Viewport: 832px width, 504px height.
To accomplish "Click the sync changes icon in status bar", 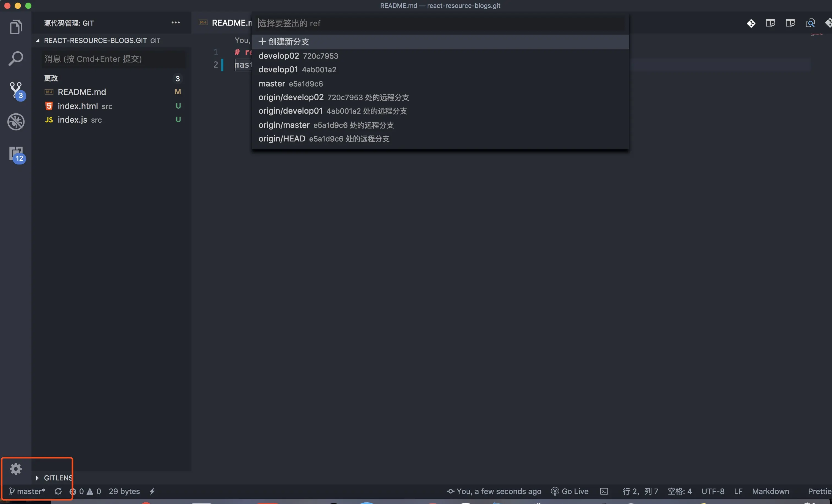I will tap(58, 491).
